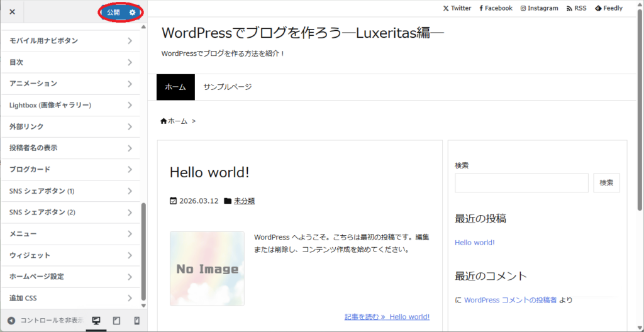Viewport: 644px width, 332px height.
Task: Click the customizer panel scrollbar thumb
Action: coord(143,252)
